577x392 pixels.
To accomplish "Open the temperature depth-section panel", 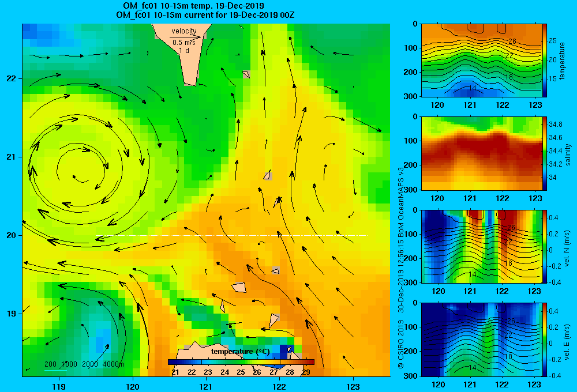I will click(x=481, y=61).
